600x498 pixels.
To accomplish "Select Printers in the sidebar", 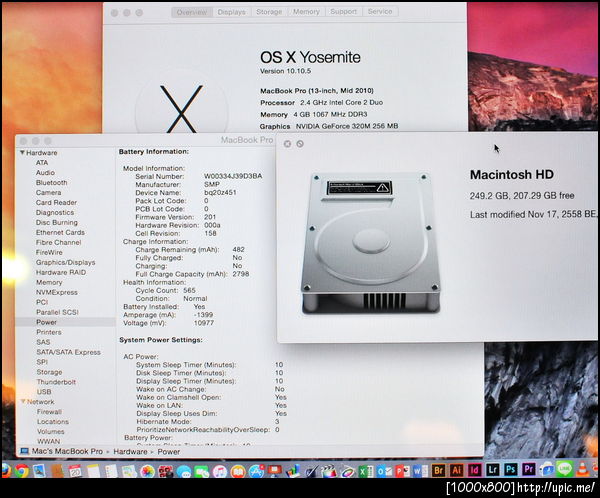I will [x=49, y=332].
